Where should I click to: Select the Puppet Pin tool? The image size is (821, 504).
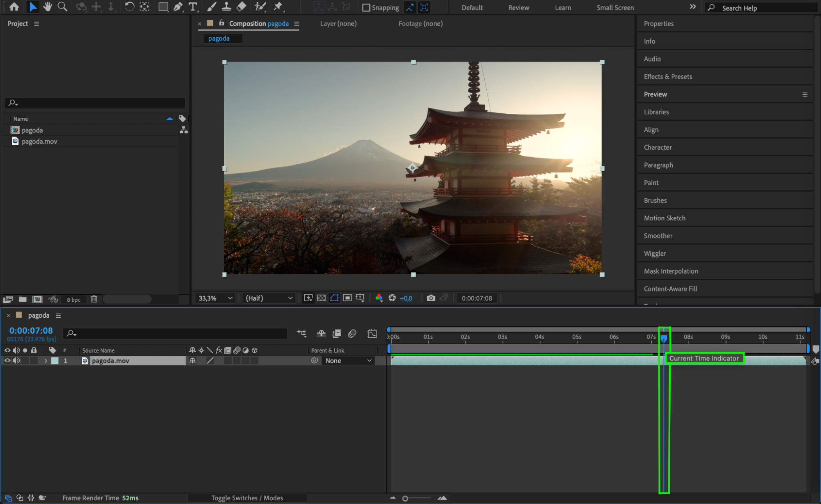tap(278, 7)
